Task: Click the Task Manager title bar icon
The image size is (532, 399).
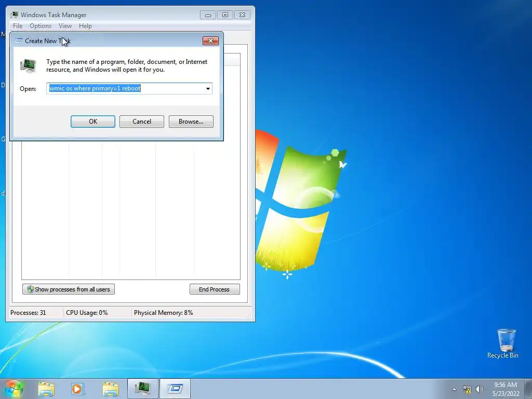Action: [x=14, y=15]
